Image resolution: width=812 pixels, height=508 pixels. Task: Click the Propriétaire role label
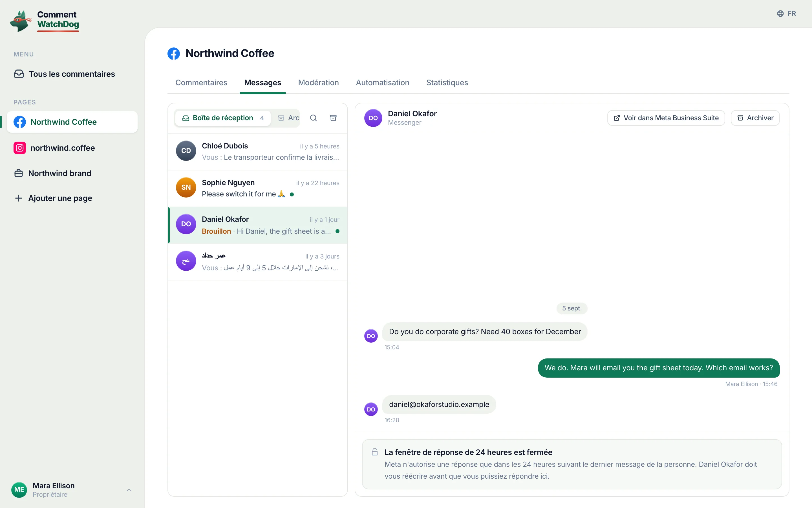[50, 494]
